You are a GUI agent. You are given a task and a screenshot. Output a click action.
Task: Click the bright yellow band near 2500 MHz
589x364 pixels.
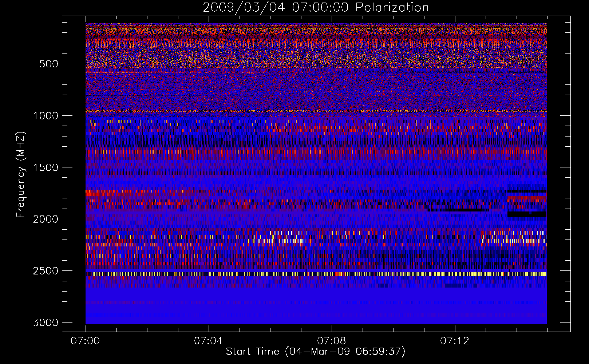coord(316,274)
